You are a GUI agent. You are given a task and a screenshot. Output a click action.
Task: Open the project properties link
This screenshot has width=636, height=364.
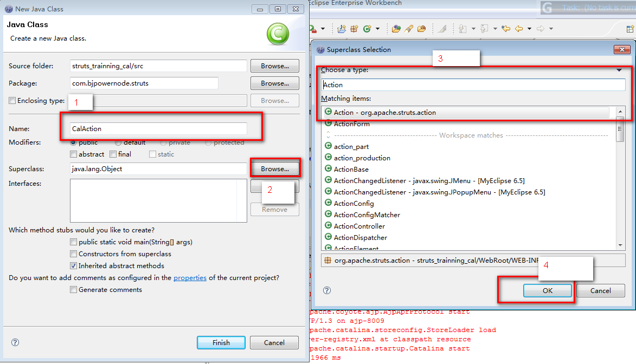coord(190,278)
